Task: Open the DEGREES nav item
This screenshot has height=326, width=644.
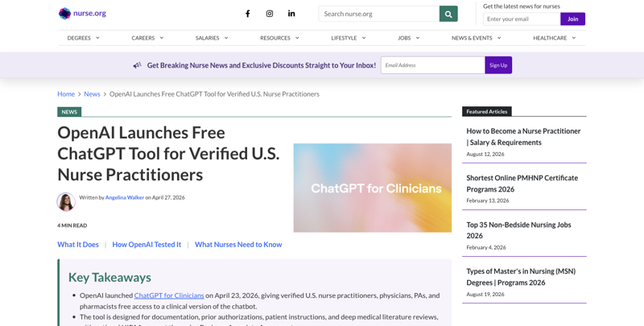Action: pos(79,38)
